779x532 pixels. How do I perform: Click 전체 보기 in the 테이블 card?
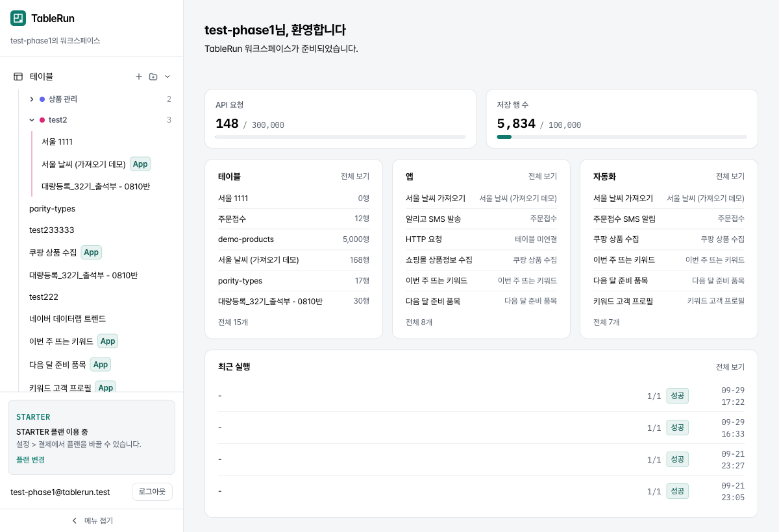355,176
